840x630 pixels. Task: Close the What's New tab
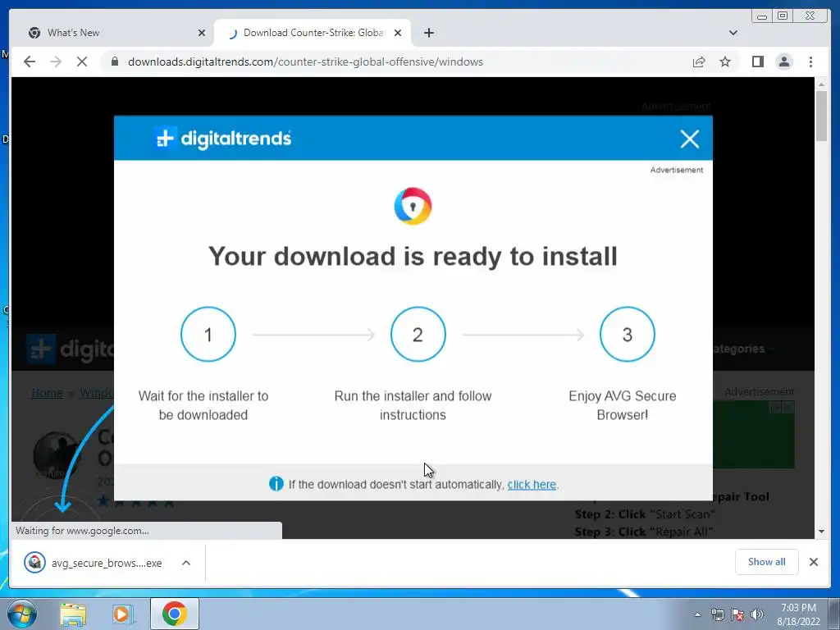(202, 33)
